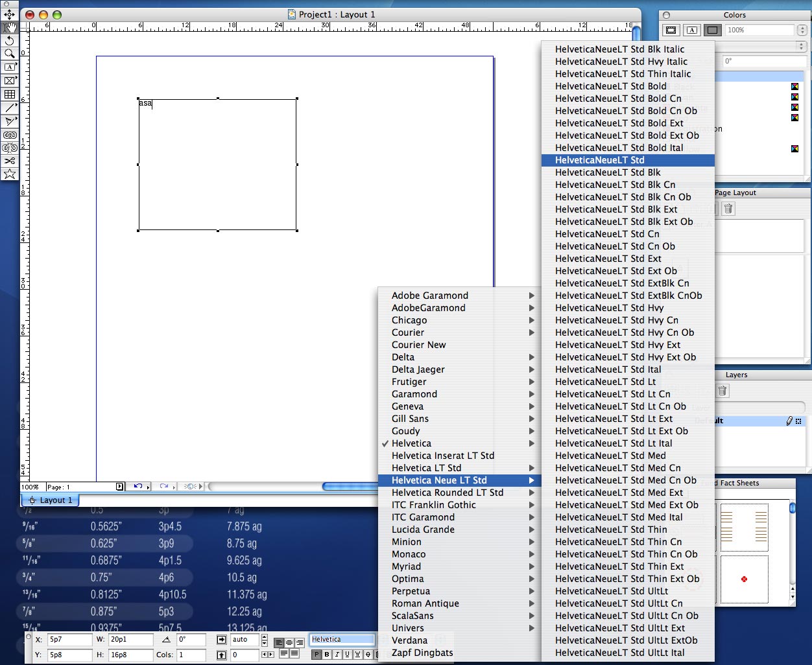The height and width of the screenshot is (665, 812).
Task: Select the Rotation tool
Action: tap(10, 40)
